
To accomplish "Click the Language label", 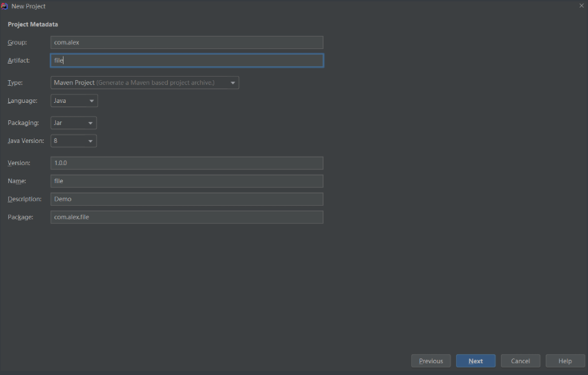I will click(23, 101).
